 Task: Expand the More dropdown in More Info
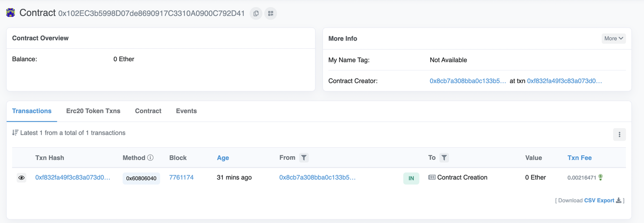[x=614, y=38]
